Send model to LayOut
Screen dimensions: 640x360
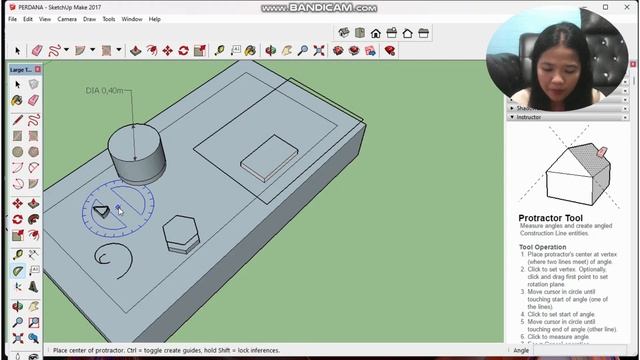coord(370,51)
